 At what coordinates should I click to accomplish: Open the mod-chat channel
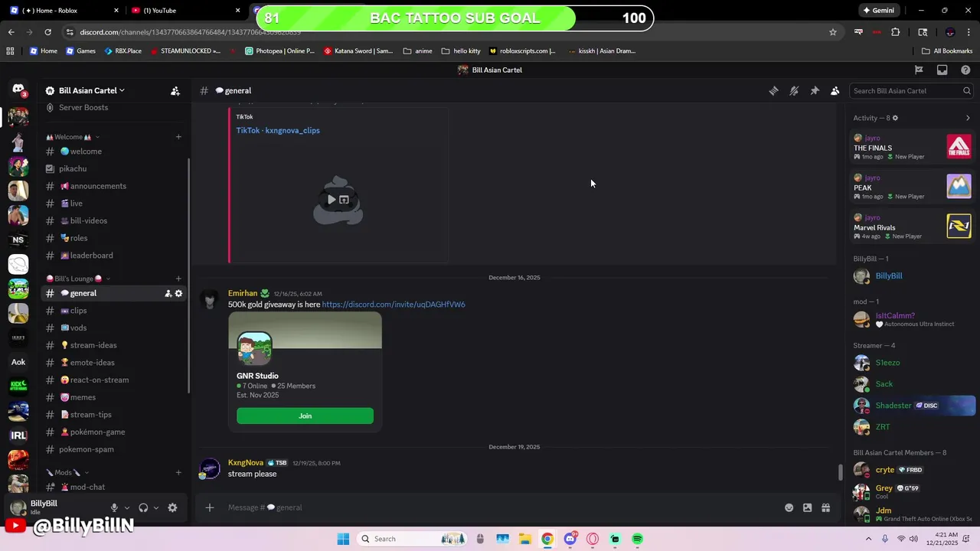(113, 487)
